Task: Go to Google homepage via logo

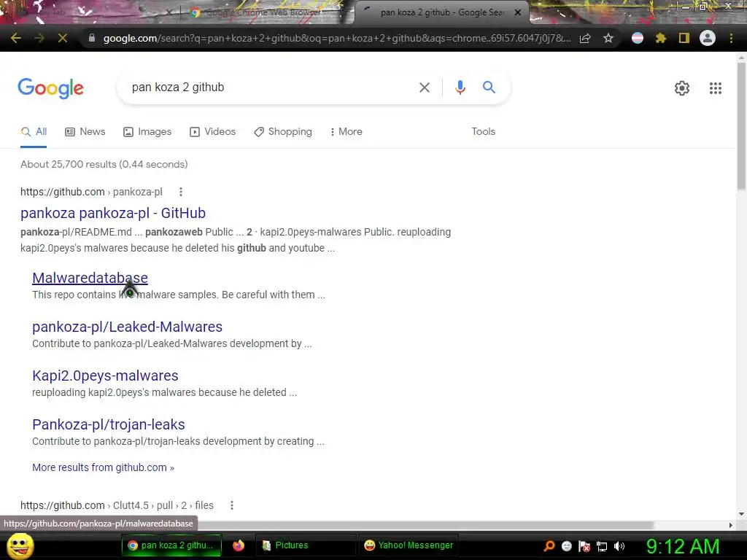Action: click(x=50, y=88)
